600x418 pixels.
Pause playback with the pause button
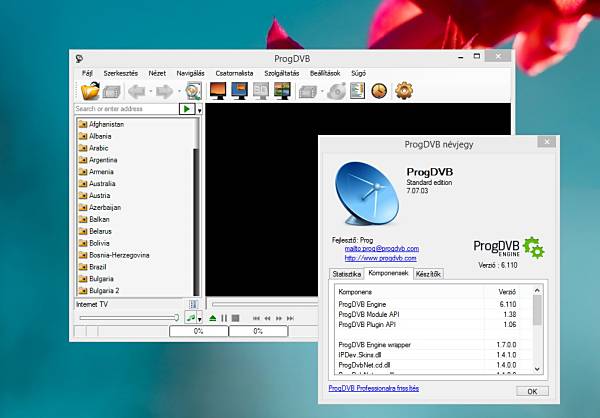[x=224, y=318]
